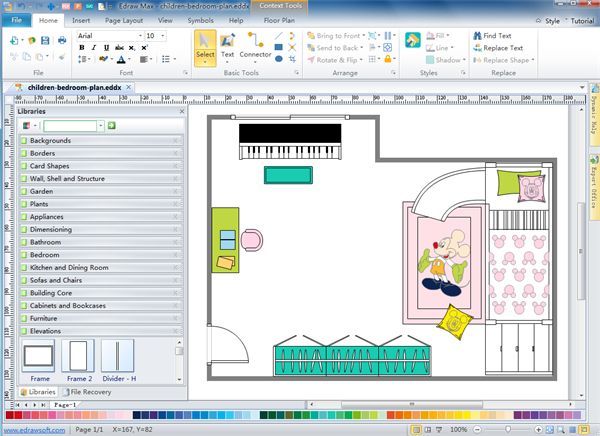Viewport: 600px width, 436px height.
Task: Open the File Recovery tab
Action: [x=87, y=392]
